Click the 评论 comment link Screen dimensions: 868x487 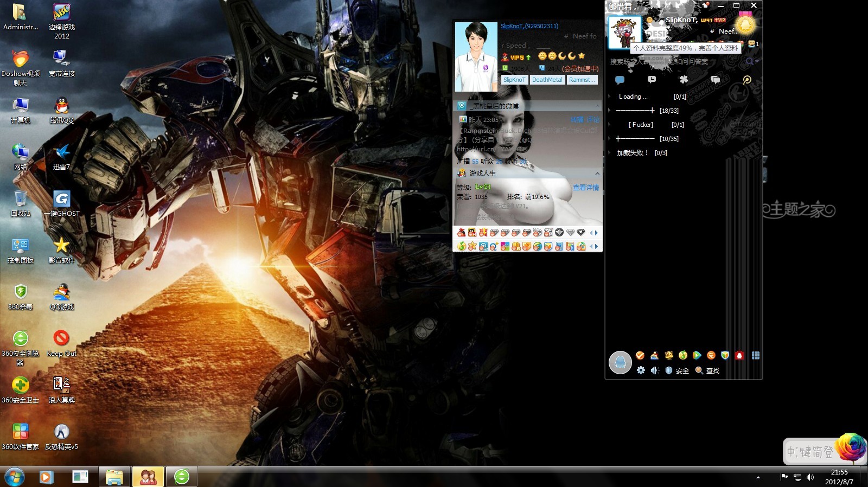pos(593,120)
